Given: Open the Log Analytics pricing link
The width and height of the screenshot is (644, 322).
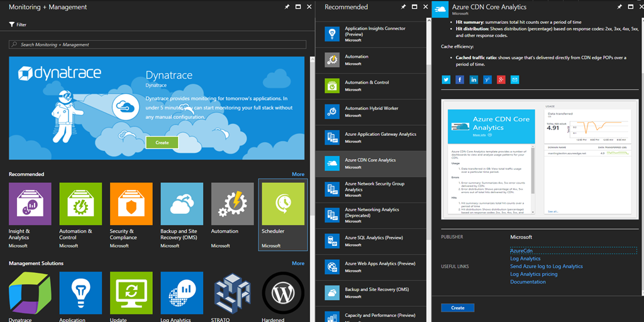Looking at the screenshot, I should [533, 274].
